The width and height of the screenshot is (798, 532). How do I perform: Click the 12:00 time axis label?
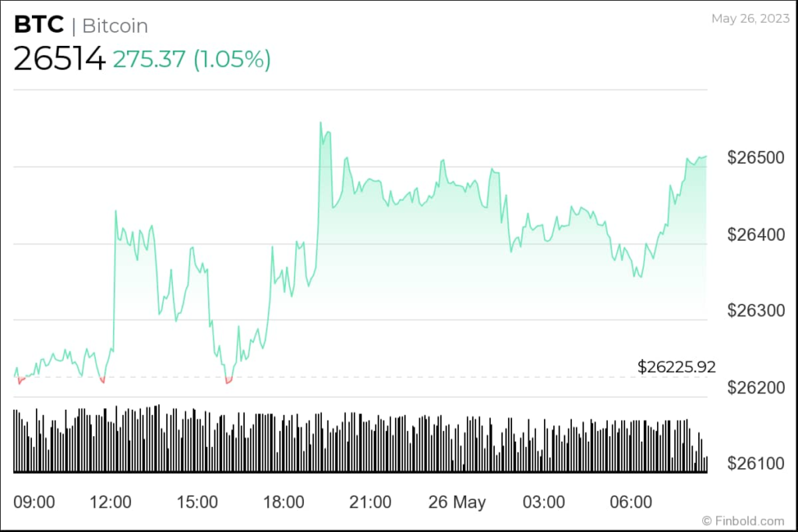coord(111,502)
